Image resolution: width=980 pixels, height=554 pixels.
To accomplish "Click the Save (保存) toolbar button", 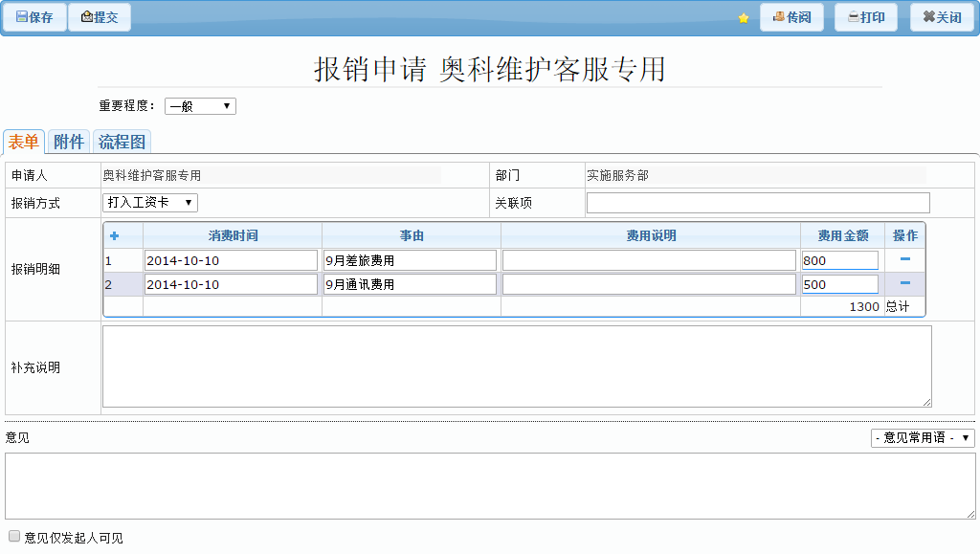I will coord(33,17).
